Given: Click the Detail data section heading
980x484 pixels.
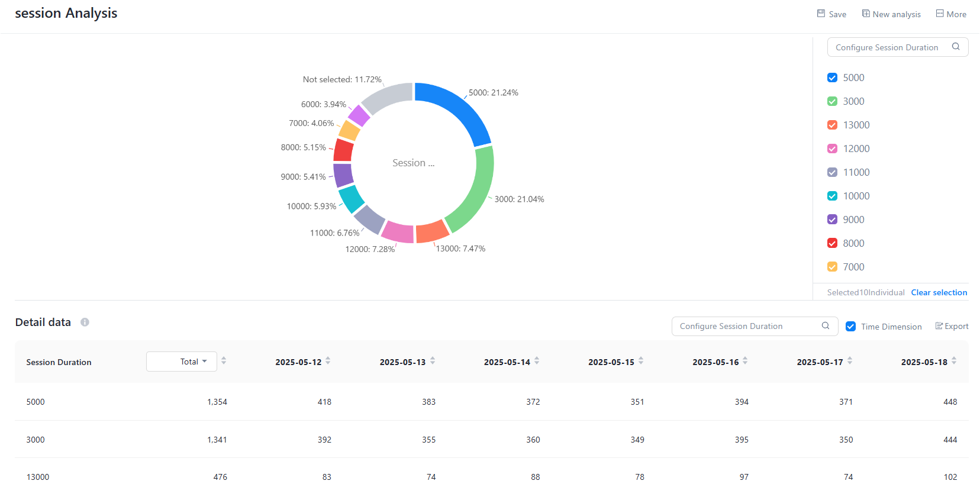Looking at the screenshot, I should (x=43, y=322).
